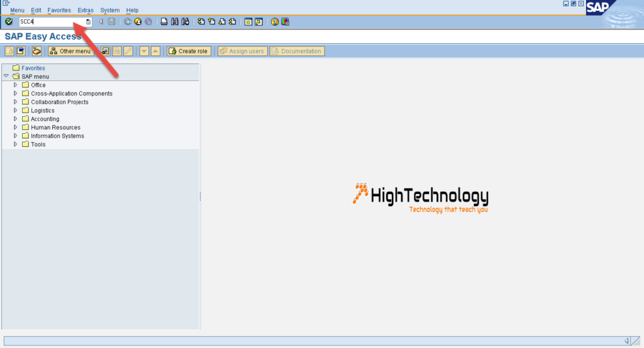
Task: Open the System menu
Action: [109, 10]
